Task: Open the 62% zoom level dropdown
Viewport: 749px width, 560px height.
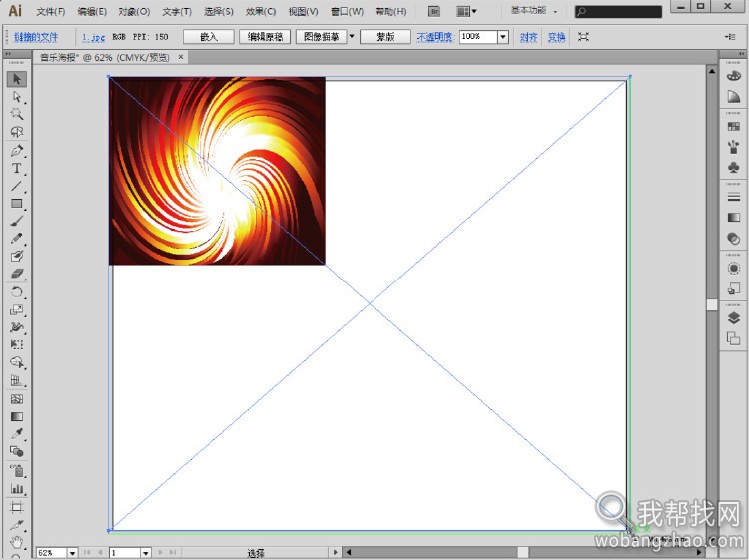Action: [72, 553]
